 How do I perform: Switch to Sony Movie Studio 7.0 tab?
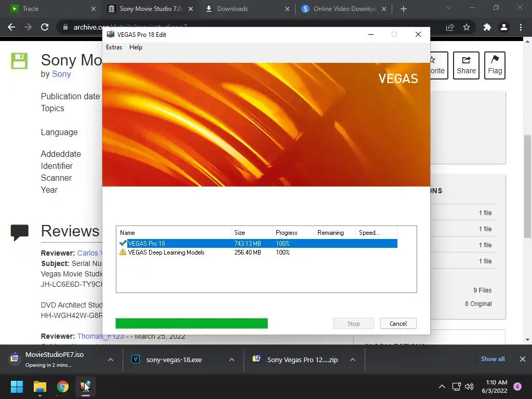(149, 9)
